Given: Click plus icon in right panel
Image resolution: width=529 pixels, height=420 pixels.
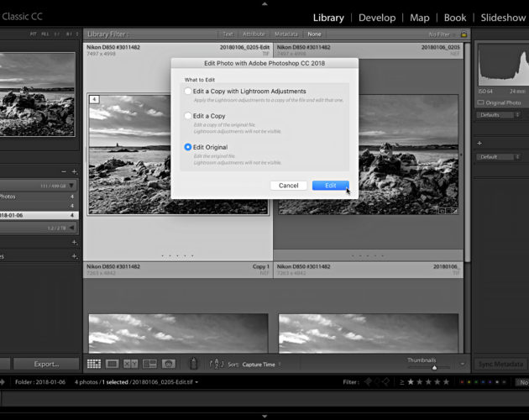Looking at the screenshot, I should click(x=479, y=144).
